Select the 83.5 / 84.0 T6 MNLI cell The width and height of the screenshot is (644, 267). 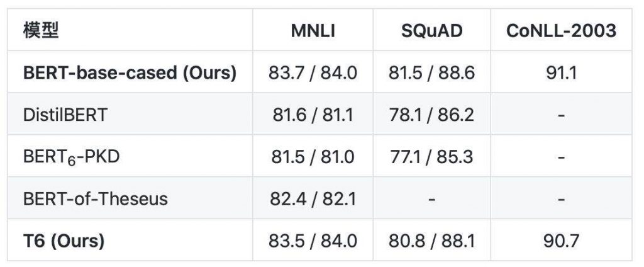313,241
